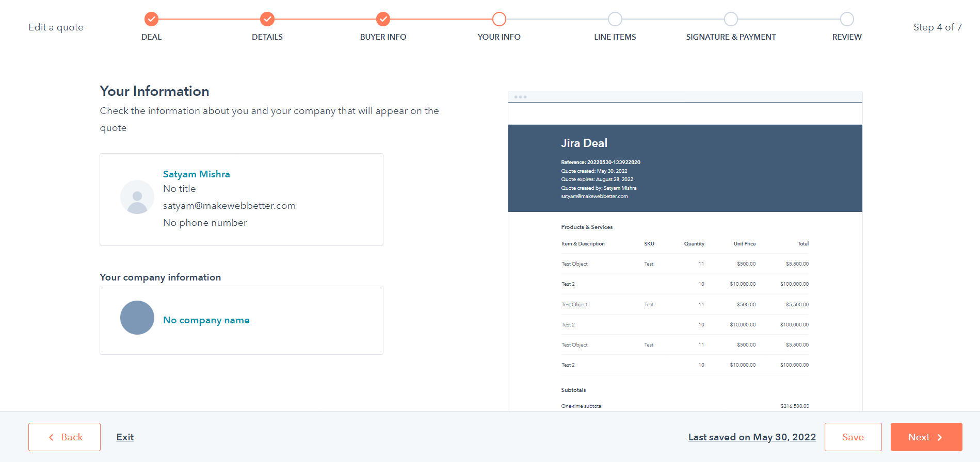Screen dimensions: 980x462
Task: Click the completed Deal step checkmark icon
Action: pyautogui.click(x=151, y=19)
